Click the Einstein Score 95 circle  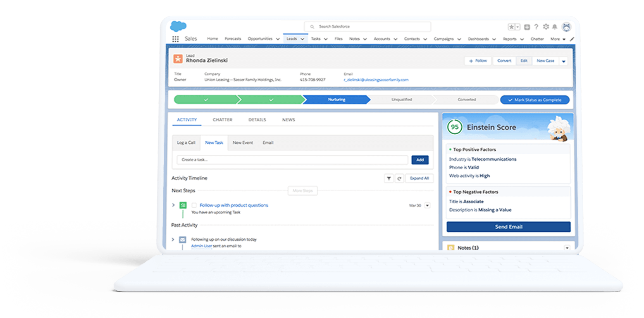pyautogui.click(x=455, y=127)
